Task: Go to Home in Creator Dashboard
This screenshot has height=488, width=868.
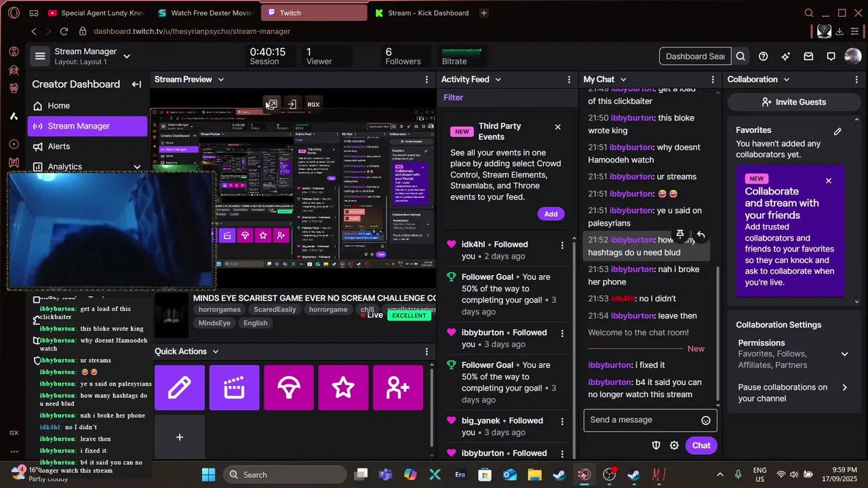Action: pyautogui.click(x=87, y=106)
